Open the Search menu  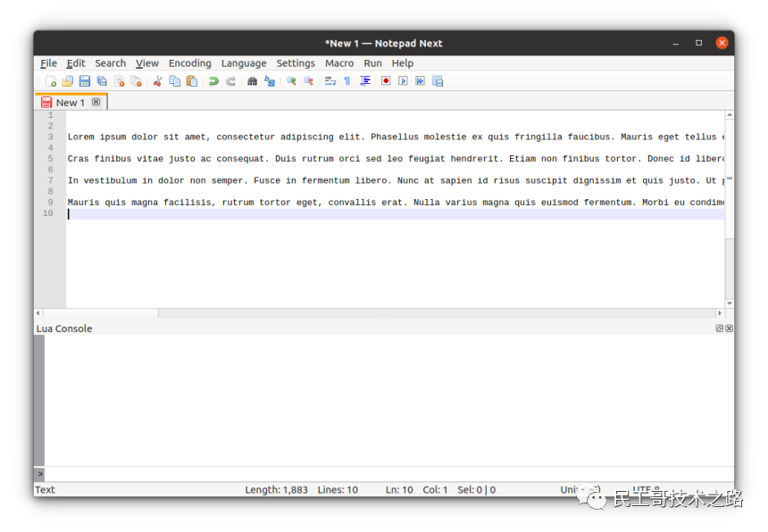coord(110,62)
